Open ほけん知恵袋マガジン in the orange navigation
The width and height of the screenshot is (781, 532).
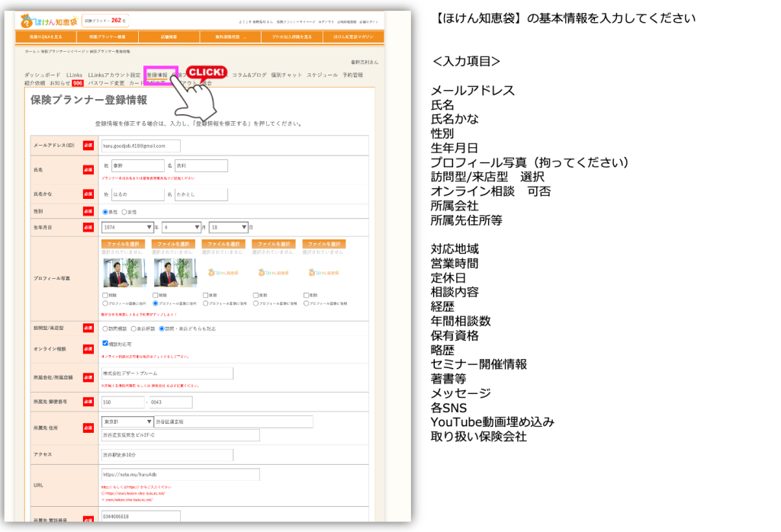353,37
